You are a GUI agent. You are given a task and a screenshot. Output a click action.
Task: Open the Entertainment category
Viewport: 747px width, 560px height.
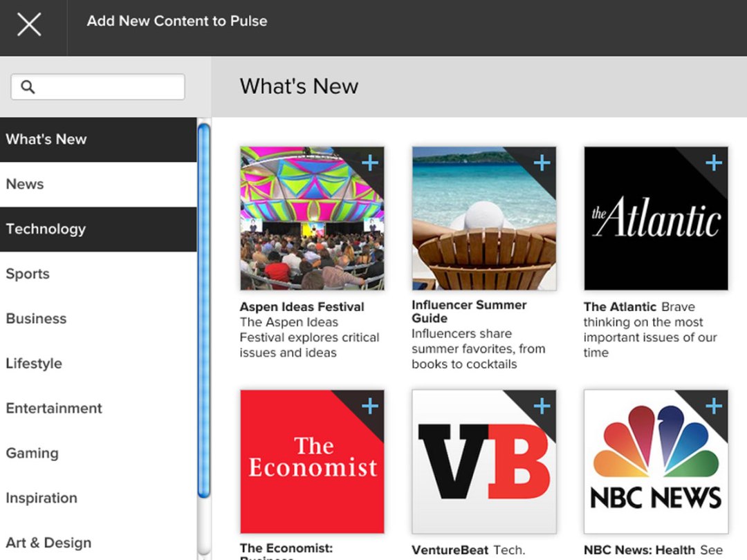98,408
